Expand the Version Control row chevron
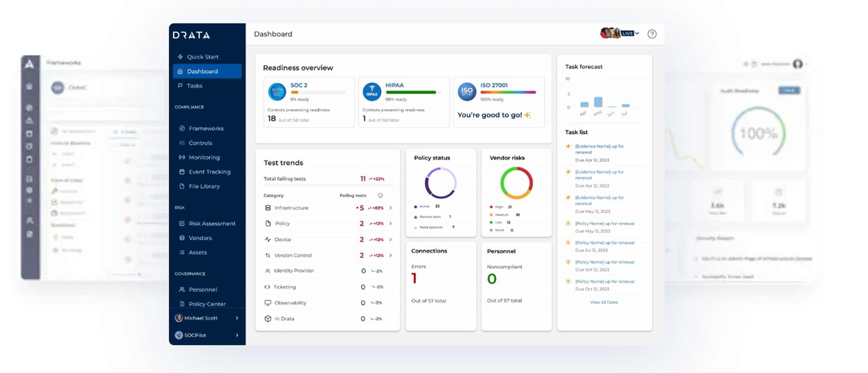Screen dimensions: 868x373 coord(391,255)
